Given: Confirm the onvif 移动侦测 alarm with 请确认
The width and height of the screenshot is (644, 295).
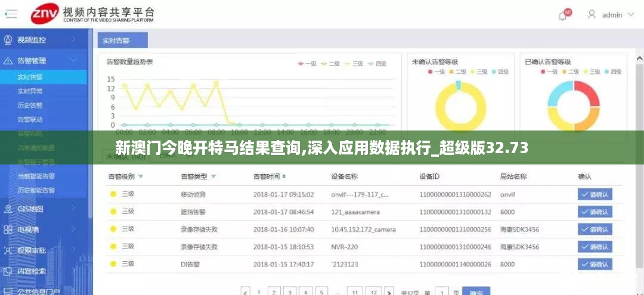Looking at the screenshot, I should tap(595, 194).
